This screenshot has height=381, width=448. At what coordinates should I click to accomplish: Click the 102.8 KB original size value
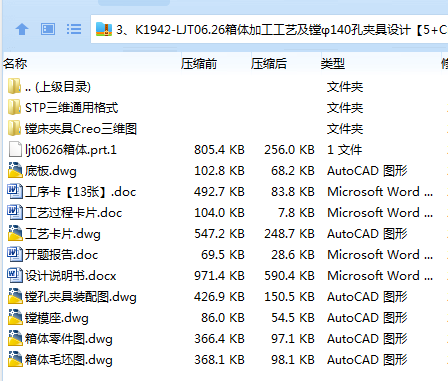pyautogui.click(x=219, y=171)
